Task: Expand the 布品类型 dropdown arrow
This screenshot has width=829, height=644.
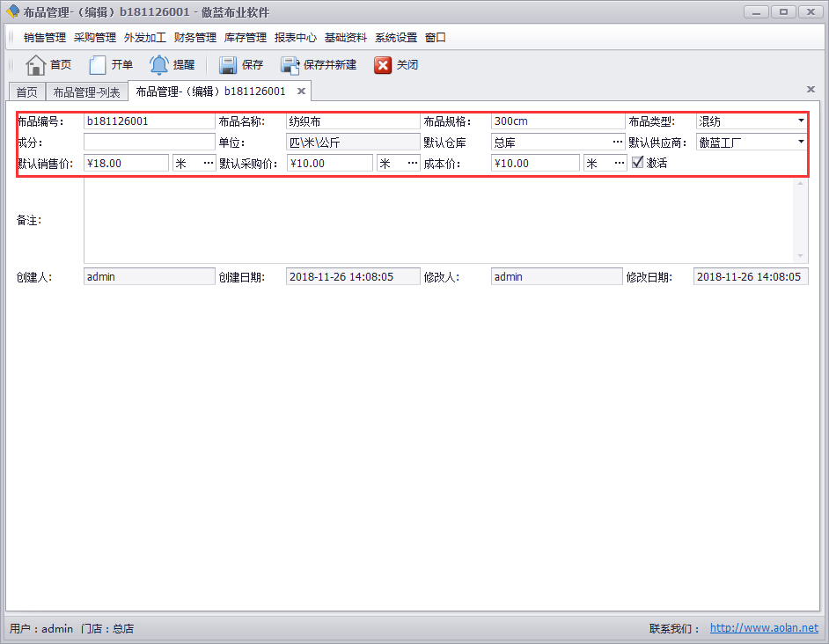Action: 801,121
